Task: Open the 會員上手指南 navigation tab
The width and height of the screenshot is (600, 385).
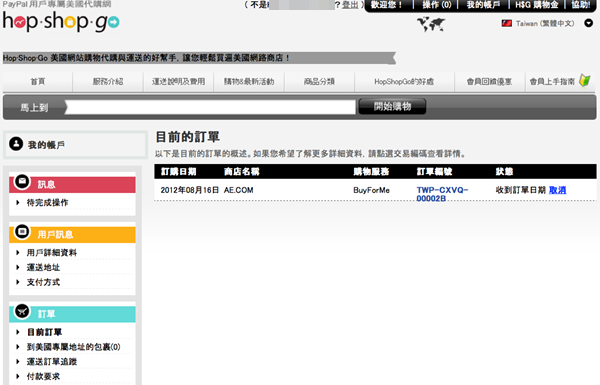Action: pyautogui.click(x=552, y=82)
